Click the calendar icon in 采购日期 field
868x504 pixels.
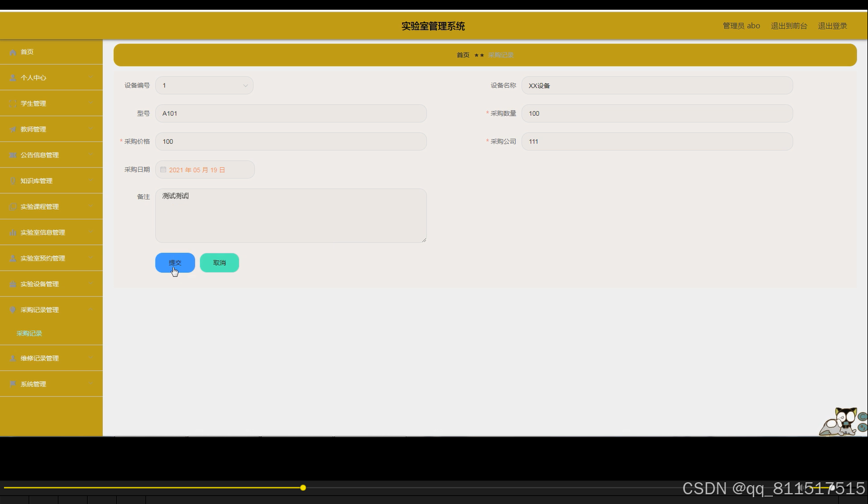(x=163, y=170)
